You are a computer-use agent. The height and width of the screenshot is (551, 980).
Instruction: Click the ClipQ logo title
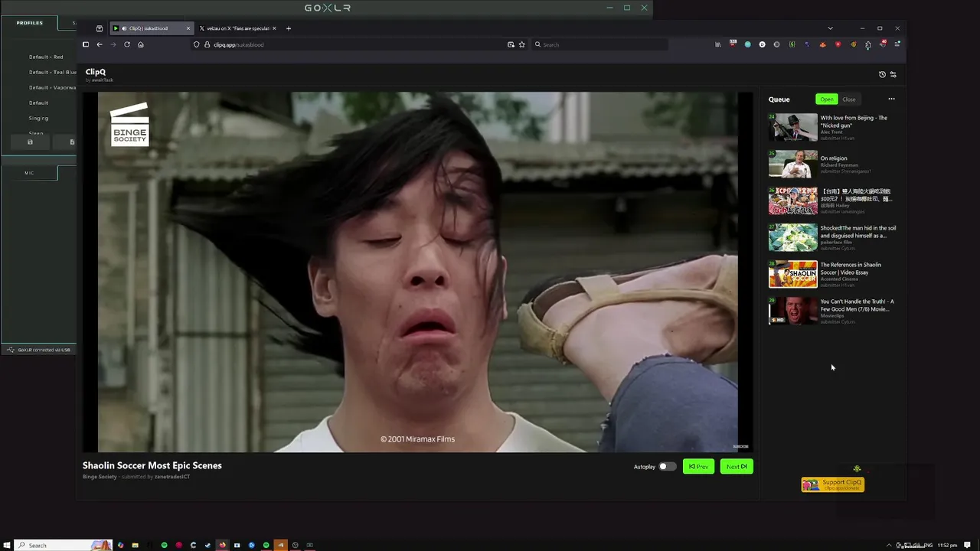pyautogui.click(x=96, y=72)
